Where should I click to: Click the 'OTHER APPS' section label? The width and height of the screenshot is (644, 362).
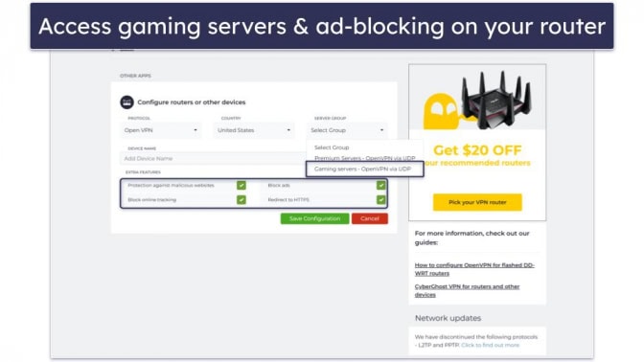point(135,76)
